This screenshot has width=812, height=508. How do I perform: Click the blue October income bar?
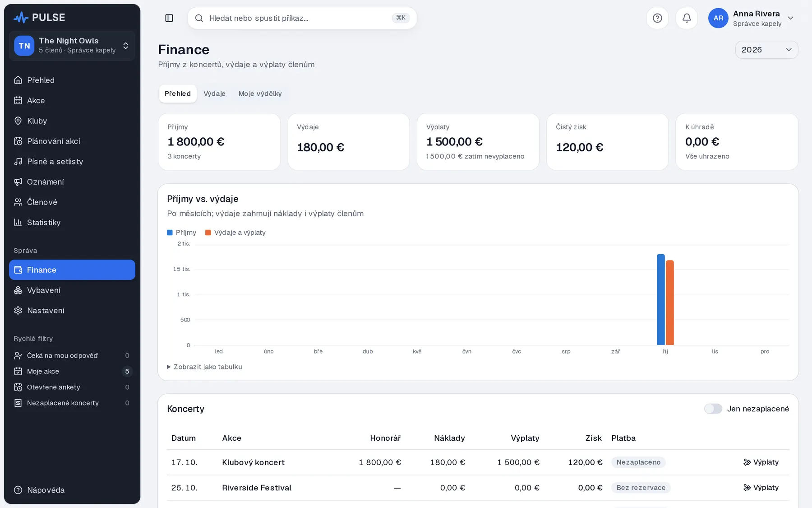click(661, 299)
